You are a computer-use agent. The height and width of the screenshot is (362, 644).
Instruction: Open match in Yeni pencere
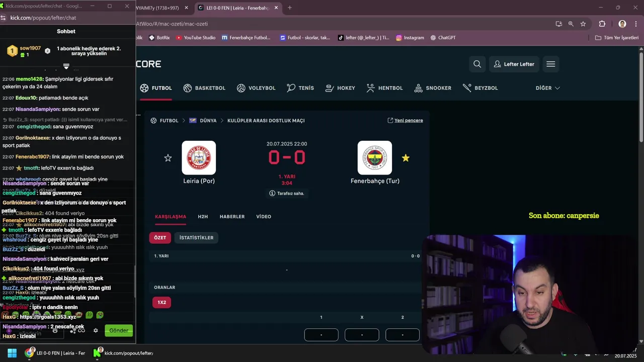[405, 121]
